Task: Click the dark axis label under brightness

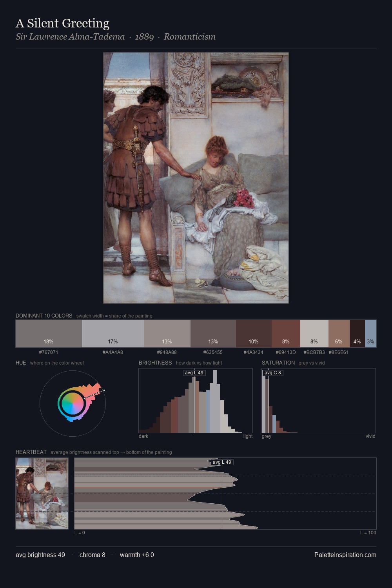Action: (x=143, y=436)
